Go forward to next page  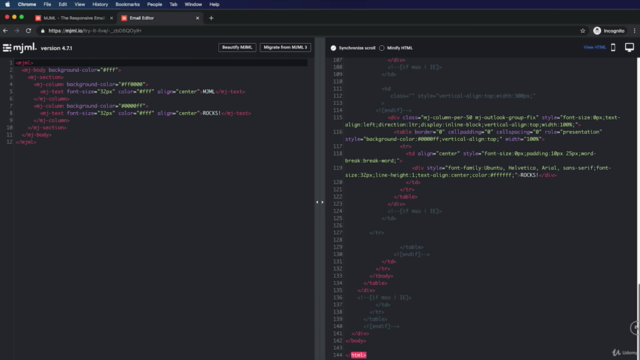[17, 31]
